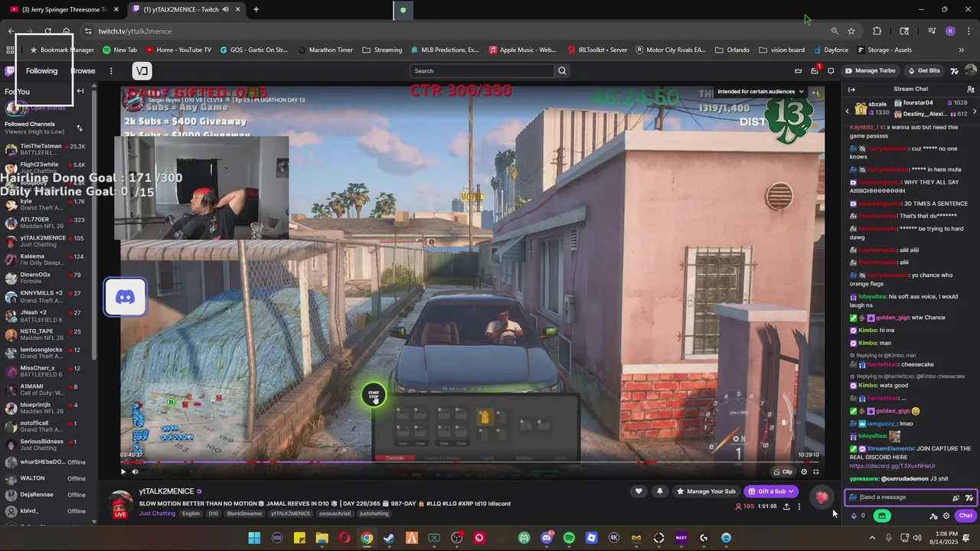Image resolution: width=980 pixels, height=551 pixels.
Task: Toggle fullscreen on the video player
Action: [816, 472]
